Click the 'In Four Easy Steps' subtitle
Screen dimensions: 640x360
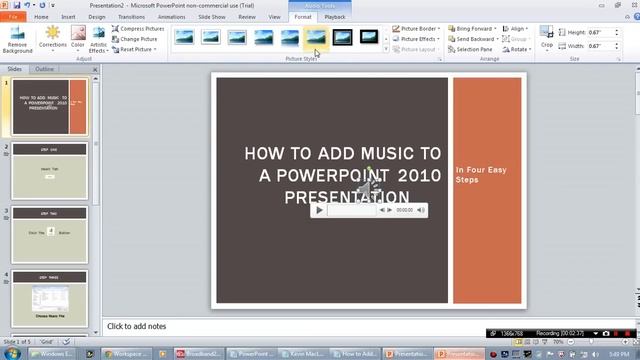tap(481, 175)
